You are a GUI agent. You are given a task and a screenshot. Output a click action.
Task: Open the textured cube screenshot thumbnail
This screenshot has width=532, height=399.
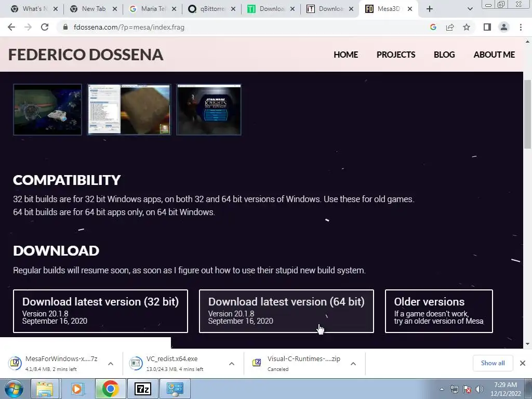coord(129,110)
